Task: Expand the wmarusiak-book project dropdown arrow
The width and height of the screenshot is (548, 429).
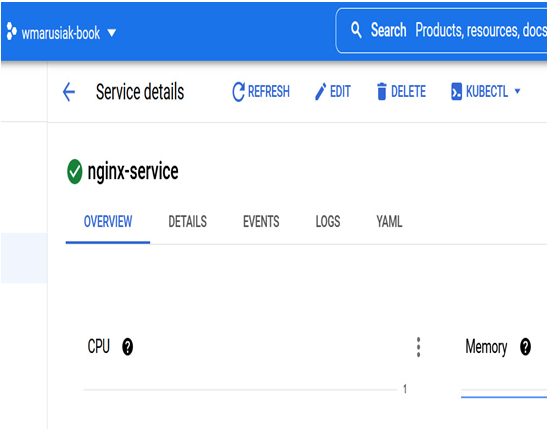Action: pos(112,33)
